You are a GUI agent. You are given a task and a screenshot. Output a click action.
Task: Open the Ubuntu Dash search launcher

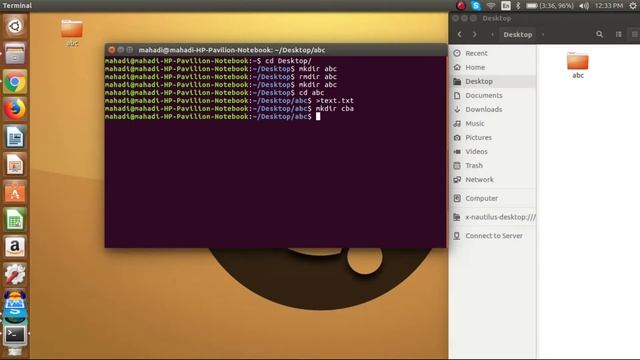pos(15,27)
